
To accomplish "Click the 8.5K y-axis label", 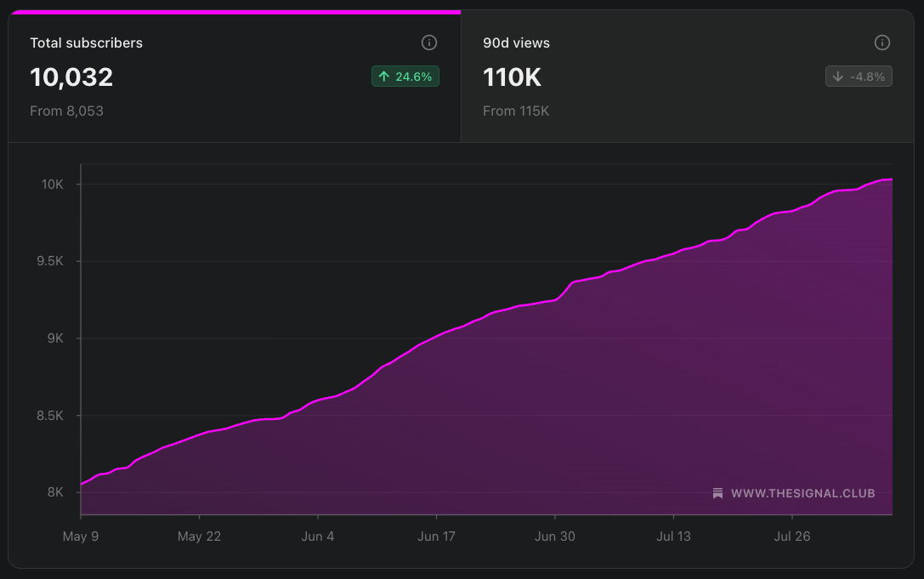I will (x=50, y=416).
